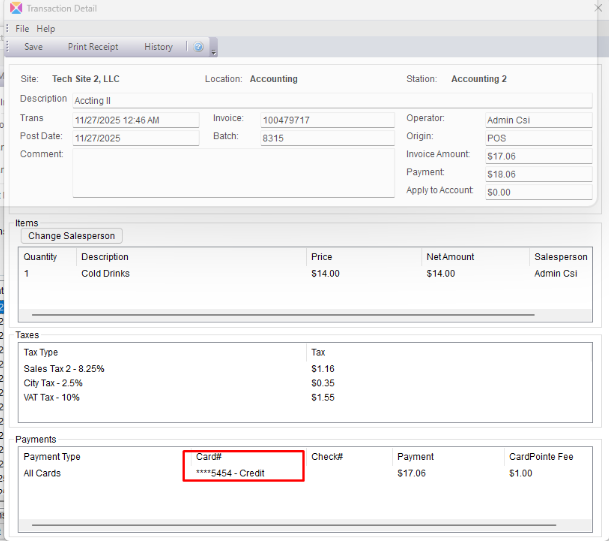The width and height of the screenshot is (609, 541).
Task: Click the Card# column header in Payments
Action: 209,457
